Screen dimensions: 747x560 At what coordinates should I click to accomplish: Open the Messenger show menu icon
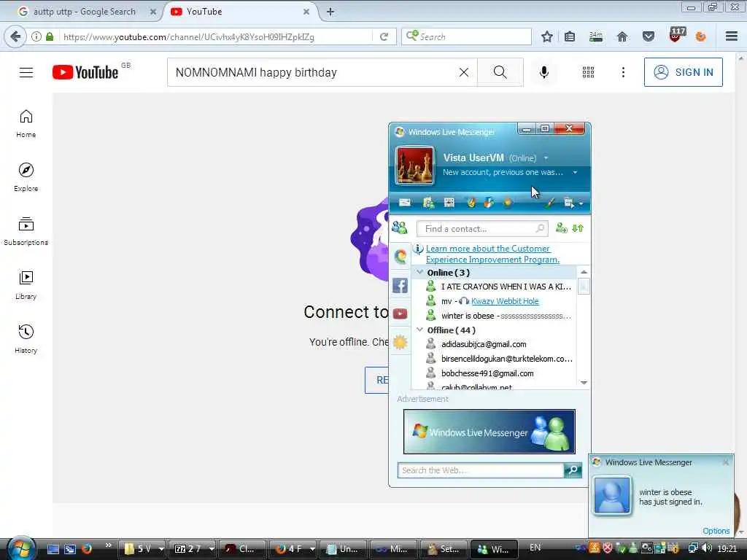[x=569, y=203]
